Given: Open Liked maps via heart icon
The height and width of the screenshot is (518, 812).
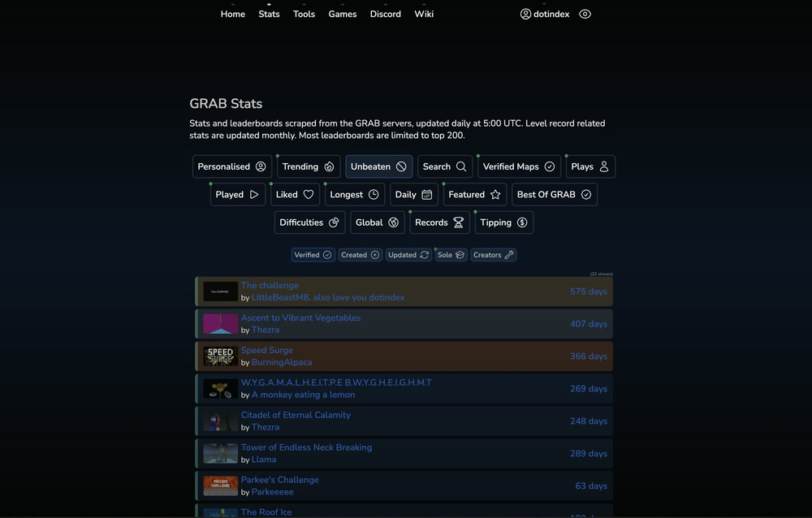Looking at the screenshot, I should 309,194.
